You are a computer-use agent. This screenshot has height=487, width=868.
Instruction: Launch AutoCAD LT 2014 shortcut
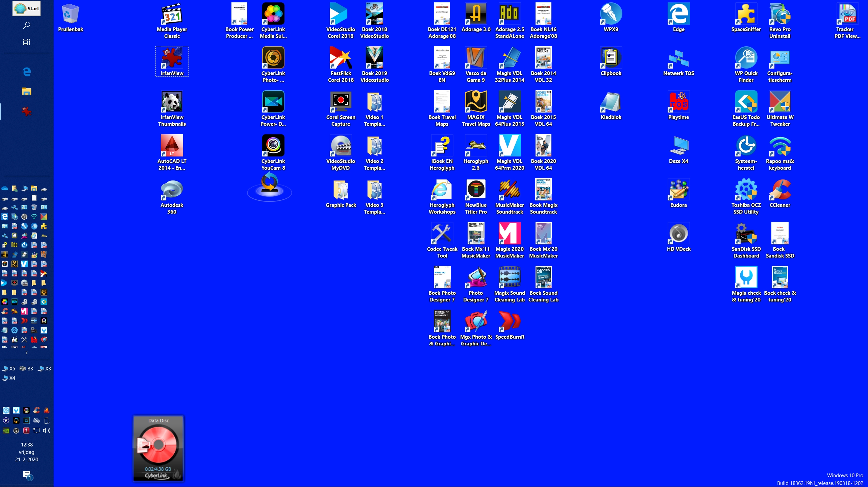[172, 153]
